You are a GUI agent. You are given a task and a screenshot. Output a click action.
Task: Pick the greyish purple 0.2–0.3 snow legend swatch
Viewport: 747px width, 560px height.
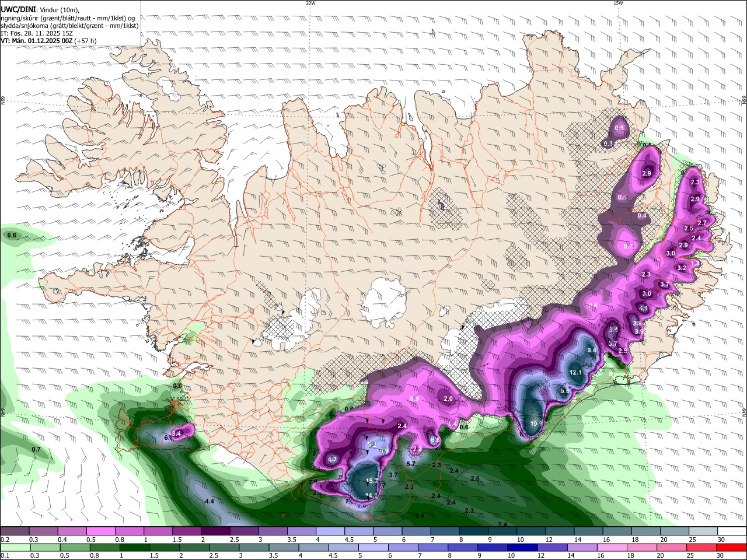(15, 531)
